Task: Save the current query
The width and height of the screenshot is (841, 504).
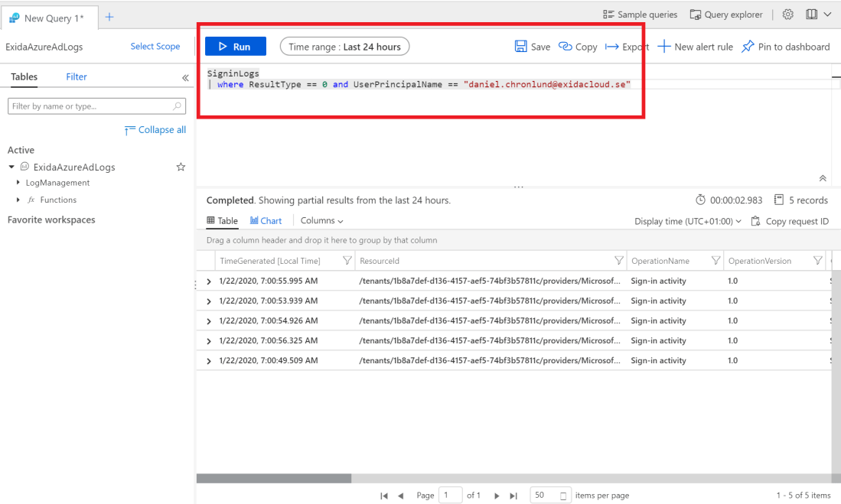Action: (533, 47)
